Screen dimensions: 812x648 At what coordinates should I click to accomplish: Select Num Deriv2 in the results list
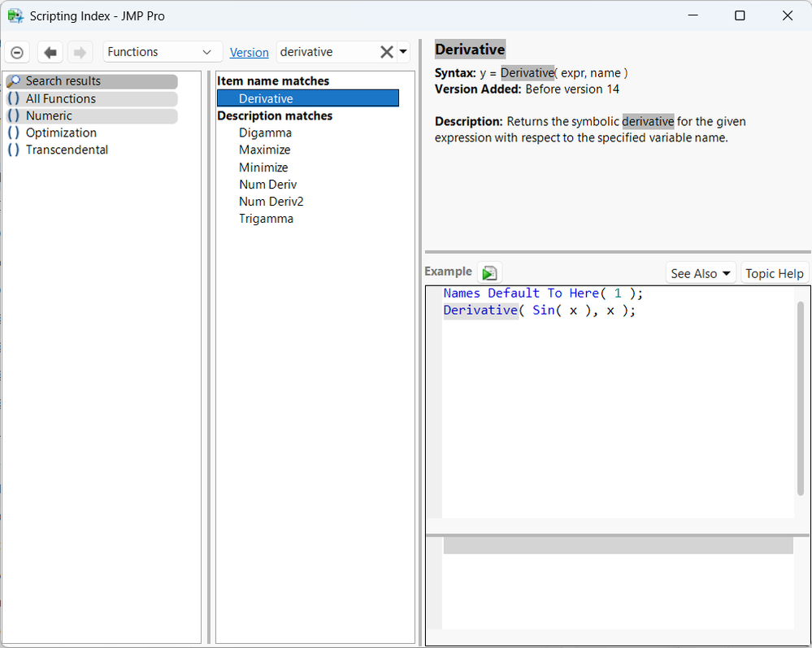click(271, 202)
